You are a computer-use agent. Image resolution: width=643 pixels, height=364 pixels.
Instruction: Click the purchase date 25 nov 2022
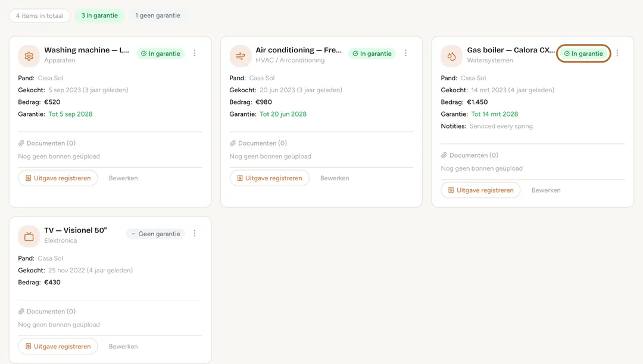(67, 270)
